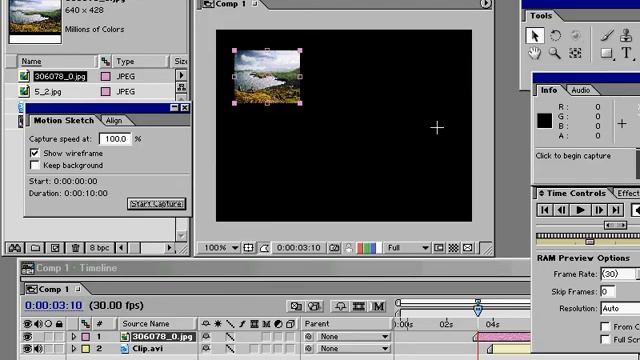Open the Full resolution dropdown

[407, 248]
